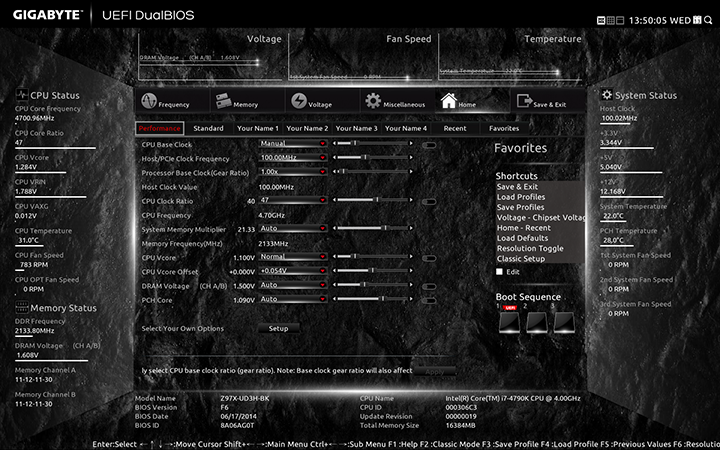Go to the Home house icon
Image resolution: width=720 pixels, height=450 pixels.
coord(458,102)
